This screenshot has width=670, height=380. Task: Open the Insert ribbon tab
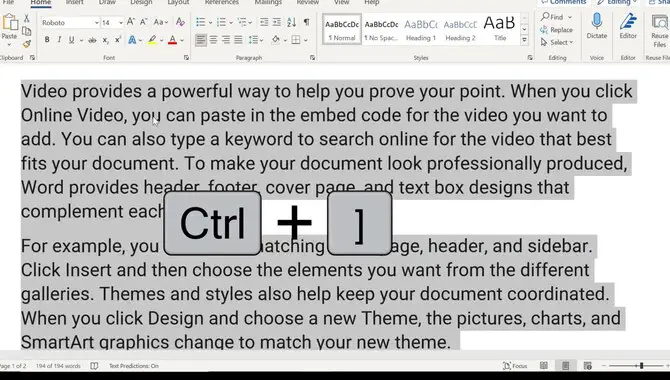click(x=74, y=3)
